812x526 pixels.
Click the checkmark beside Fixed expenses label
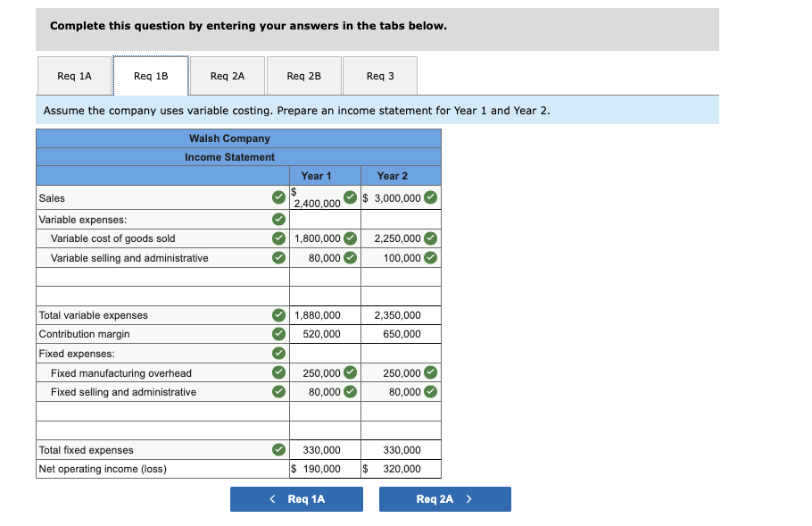click(x=279, y=353)
